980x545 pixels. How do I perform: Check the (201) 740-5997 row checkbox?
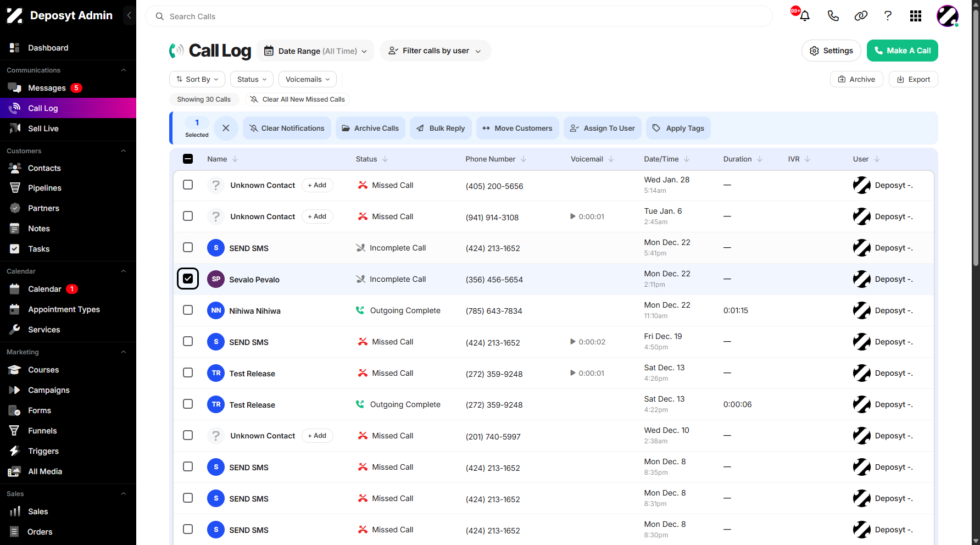(x=188, y=435)
